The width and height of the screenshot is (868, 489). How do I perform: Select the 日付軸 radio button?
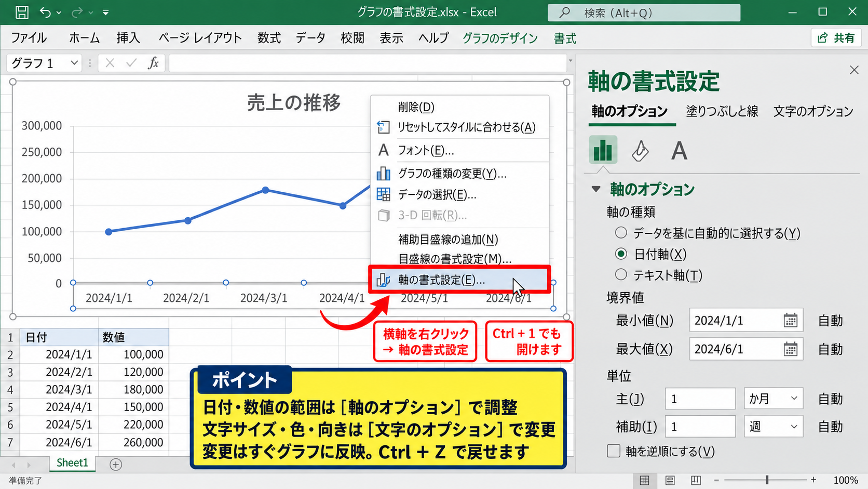[x=621, y=254]
